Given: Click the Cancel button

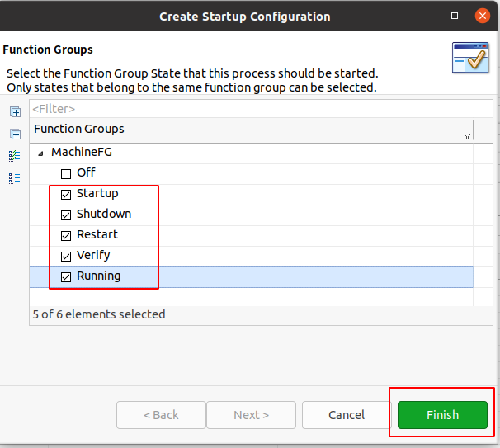Looking at the screenshot, I should click(x=347, y=415).
